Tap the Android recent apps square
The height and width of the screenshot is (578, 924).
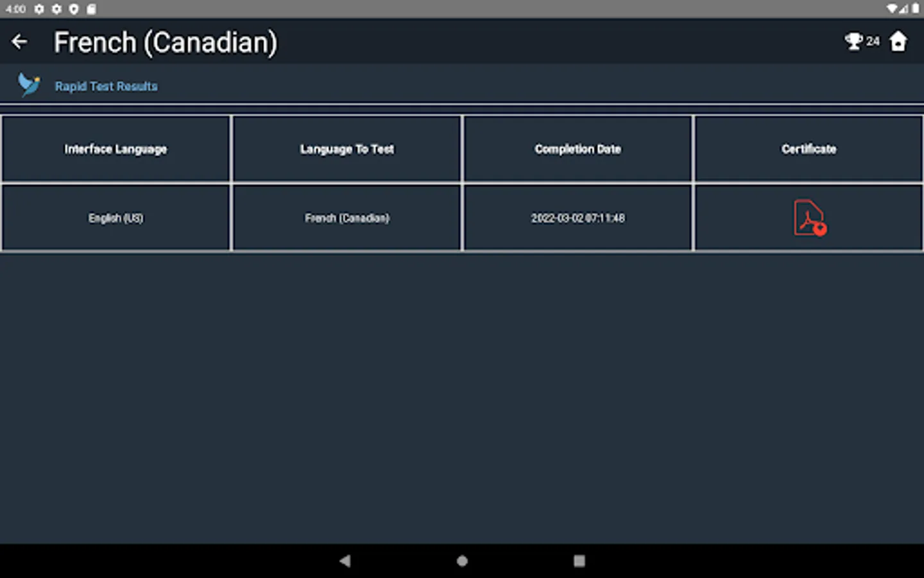coord(579,561)
